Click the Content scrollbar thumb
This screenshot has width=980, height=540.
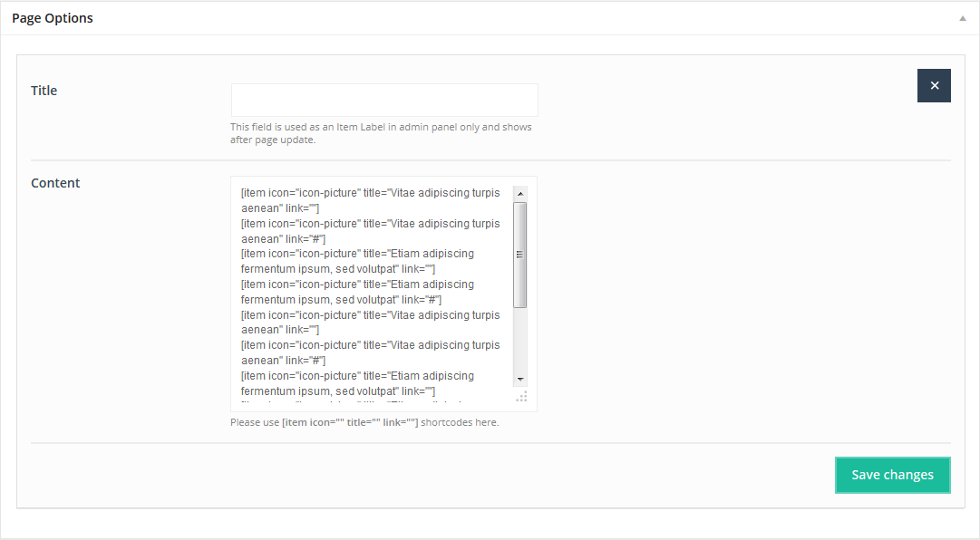(520, 254)
